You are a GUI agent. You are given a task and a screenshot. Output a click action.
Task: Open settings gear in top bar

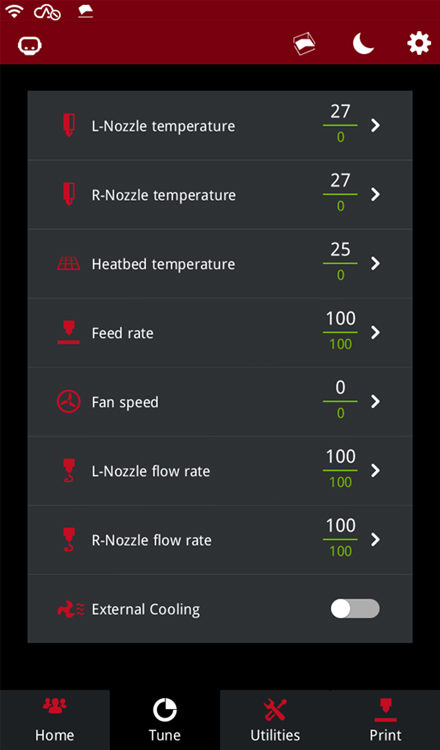(418, 44)
